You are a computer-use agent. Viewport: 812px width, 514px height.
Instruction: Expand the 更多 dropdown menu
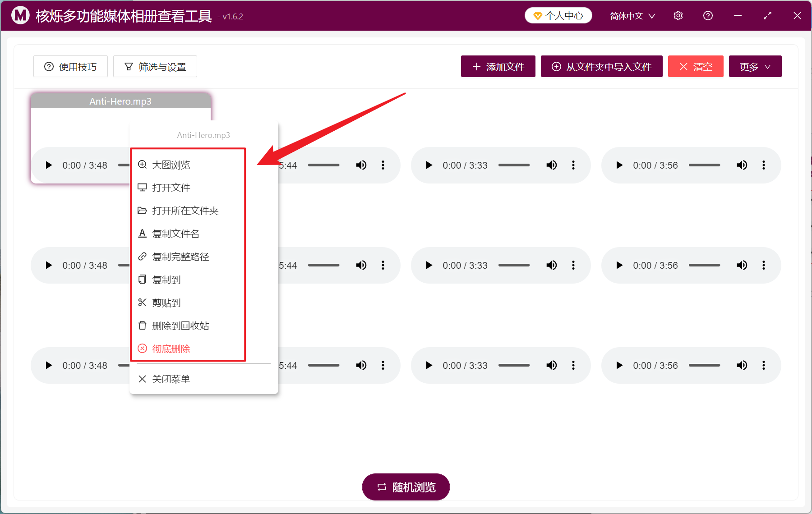pyautogui.click(x=755, y=66)
